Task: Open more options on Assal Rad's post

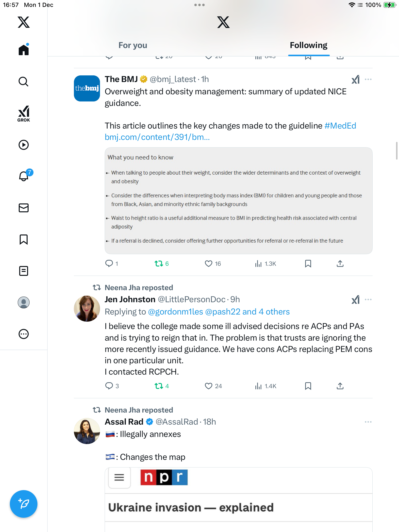Action: [368, 422]
